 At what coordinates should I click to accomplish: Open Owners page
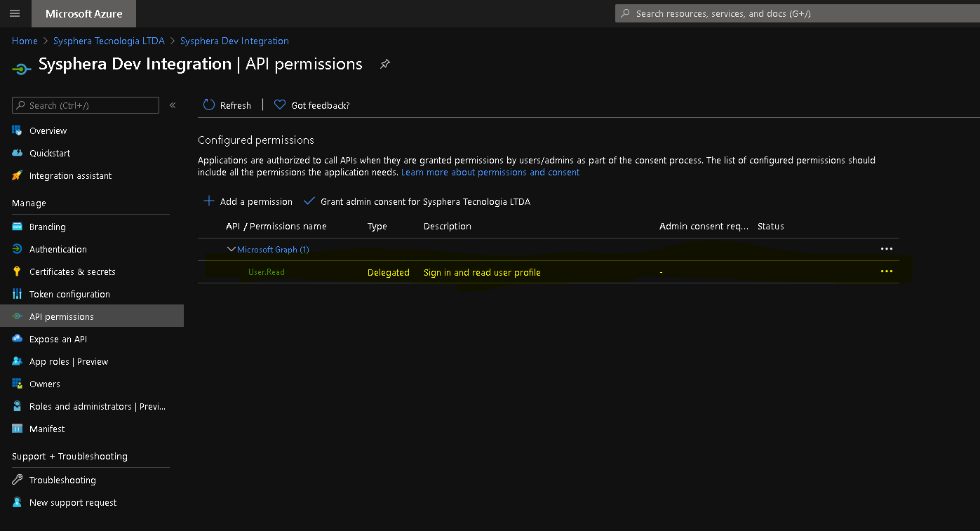(x=45, y=384)
